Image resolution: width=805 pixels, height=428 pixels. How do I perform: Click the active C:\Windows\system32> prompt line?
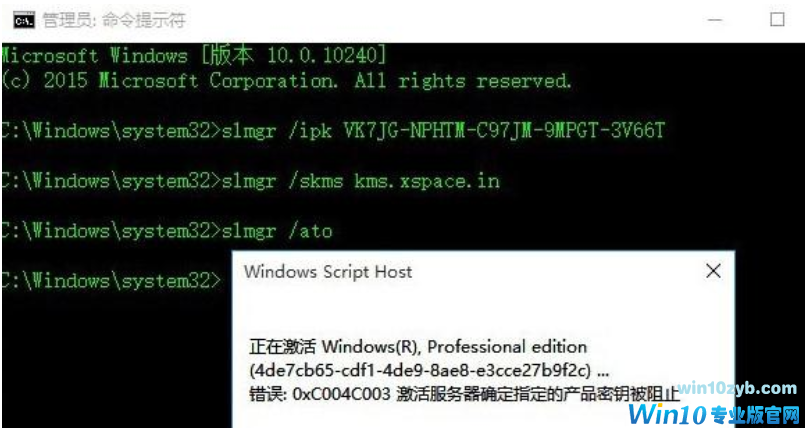(x=111, y=280)
